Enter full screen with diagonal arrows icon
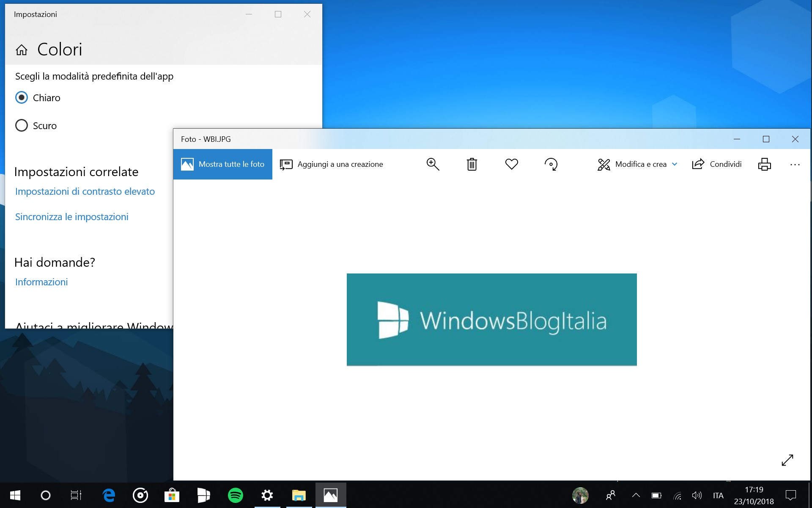812x508 pixels. coord(787,460)
